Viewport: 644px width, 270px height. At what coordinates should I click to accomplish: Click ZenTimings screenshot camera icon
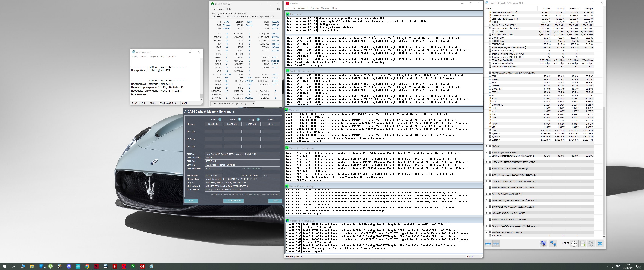coord(278,9)
